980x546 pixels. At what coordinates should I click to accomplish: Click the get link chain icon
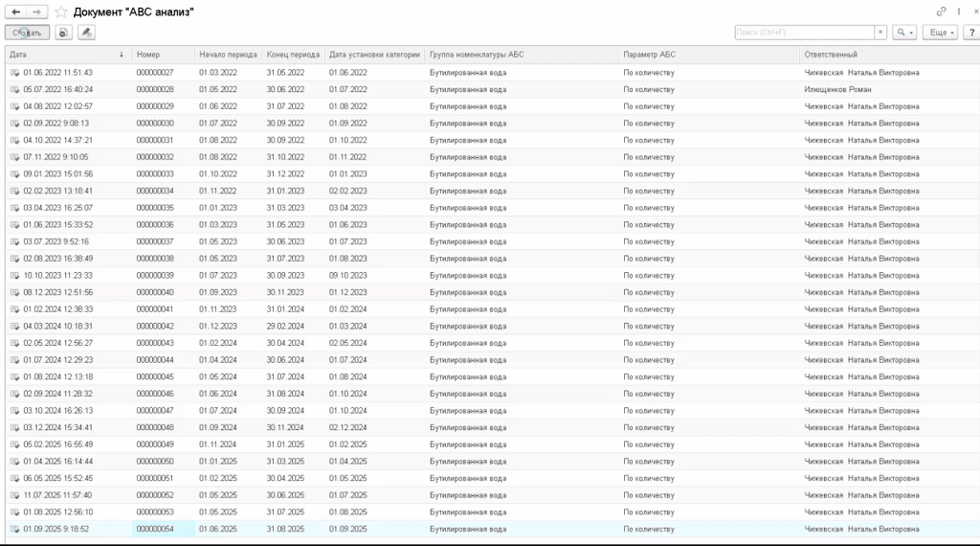pos(942,11)
